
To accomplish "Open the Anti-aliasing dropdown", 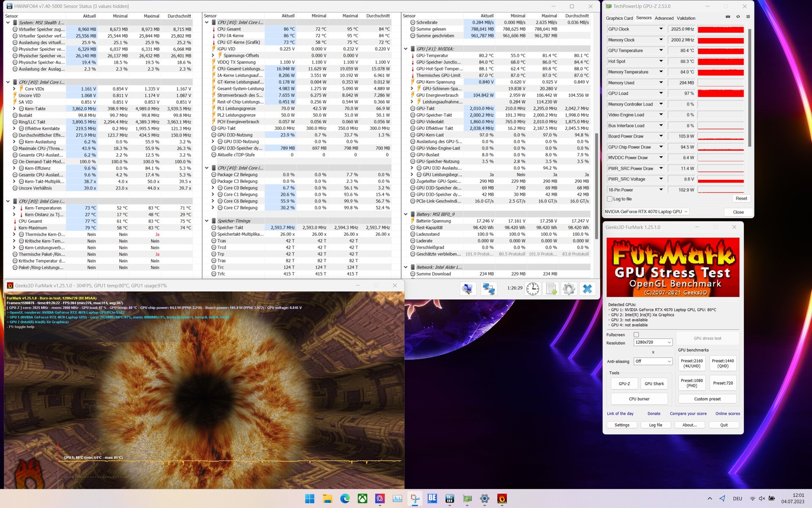I will click(x=653, y=361).
